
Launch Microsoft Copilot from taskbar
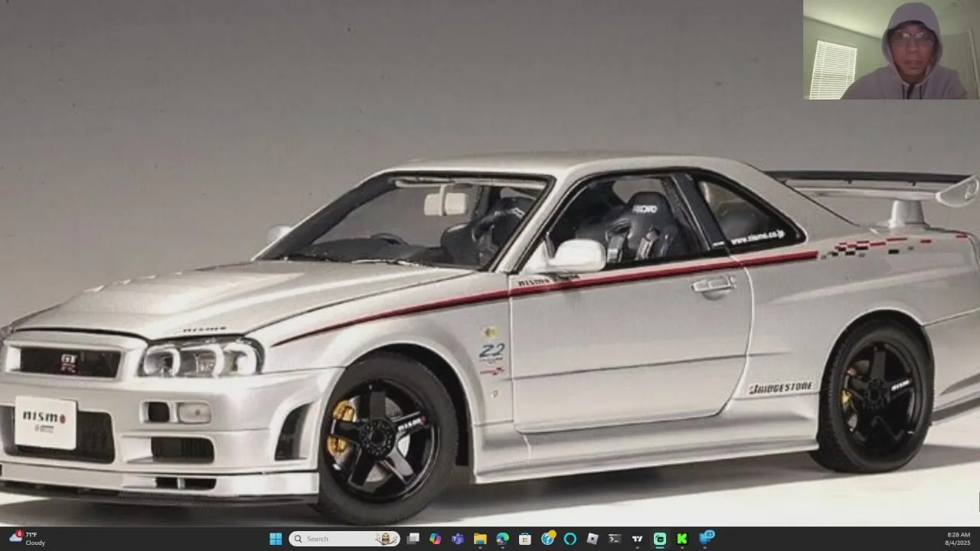pos(435,539)
